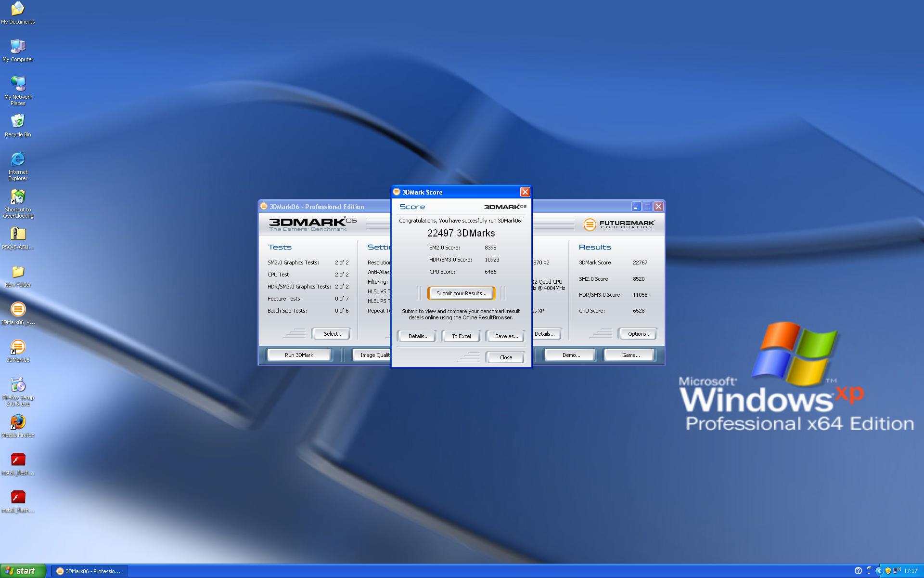Launch the 3DMark06 desktop shortcut
The width and height of the screenshot is (924, 578).
tap(18, 351)
